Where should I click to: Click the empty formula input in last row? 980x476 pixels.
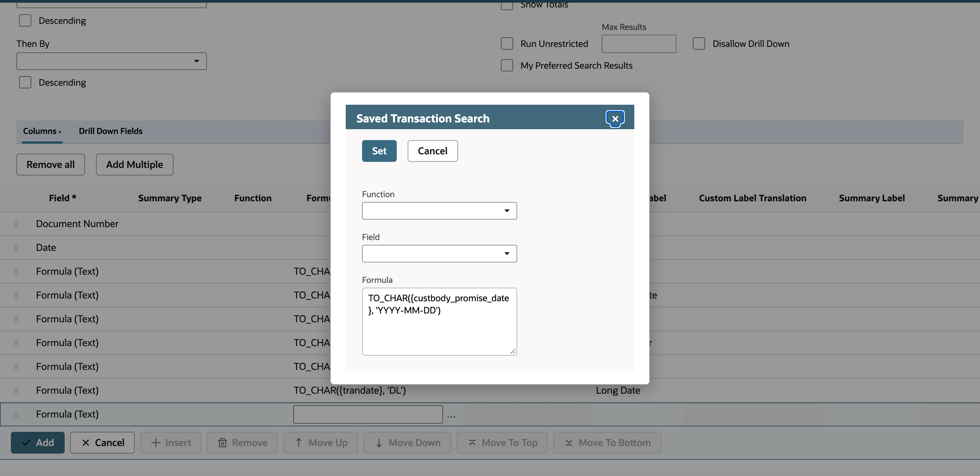click(x=368, y=414)
